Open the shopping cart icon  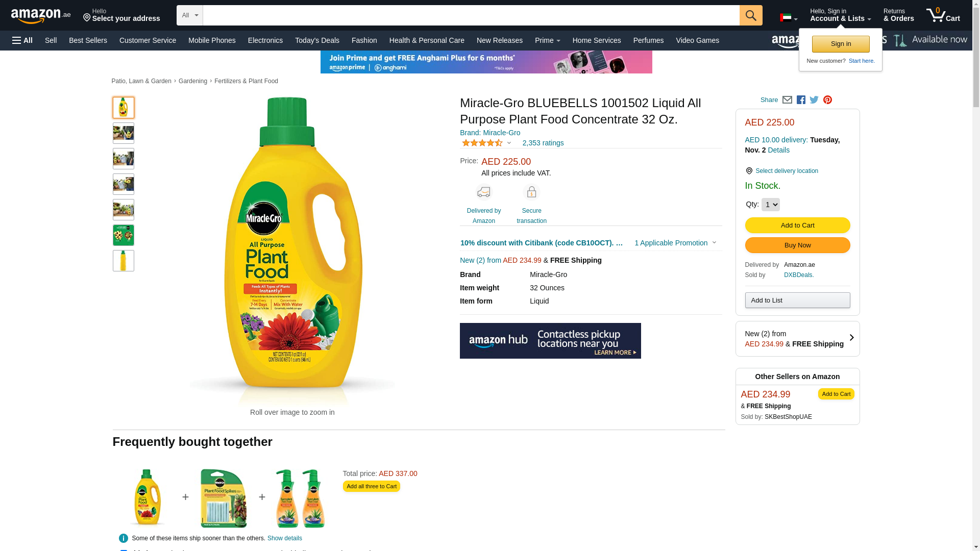(x=943, y=15)
